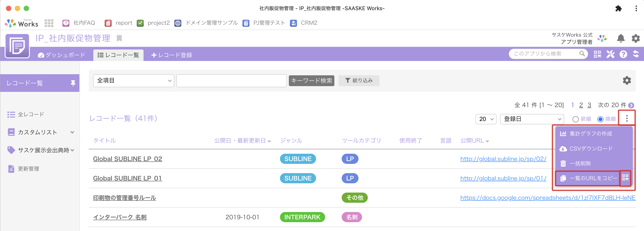This screenshot has width=644, height=231.
Task: Go to page 3 of records
Action: (589, 105)
